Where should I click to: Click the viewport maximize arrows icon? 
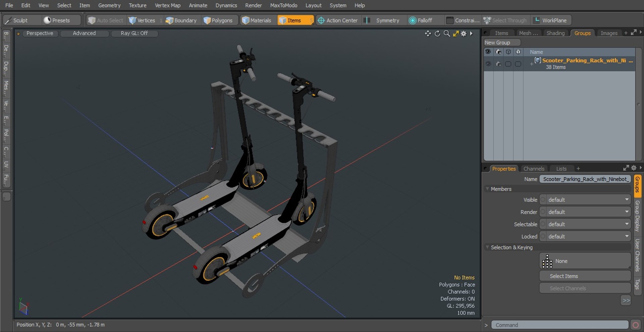(x=455, y=33)
